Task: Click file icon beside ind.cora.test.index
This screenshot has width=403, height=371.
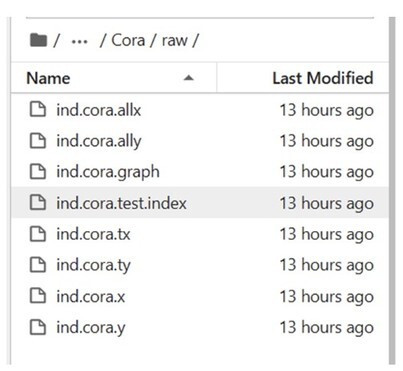Action: tap(38, 203)
